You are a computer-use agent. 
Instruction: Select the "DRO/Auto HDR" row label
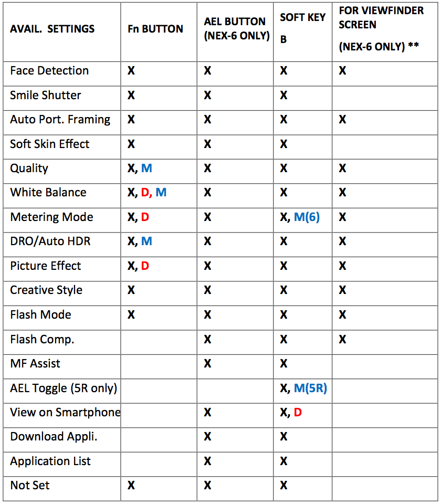[50, 241]
